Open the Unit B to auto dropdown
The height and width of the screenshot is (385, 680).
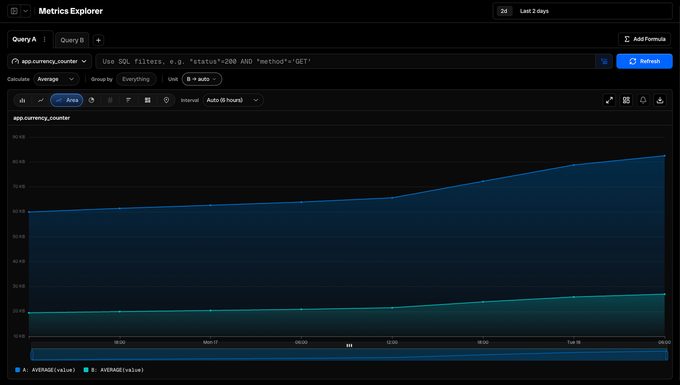pyautogui.click(x=202, y=79)
